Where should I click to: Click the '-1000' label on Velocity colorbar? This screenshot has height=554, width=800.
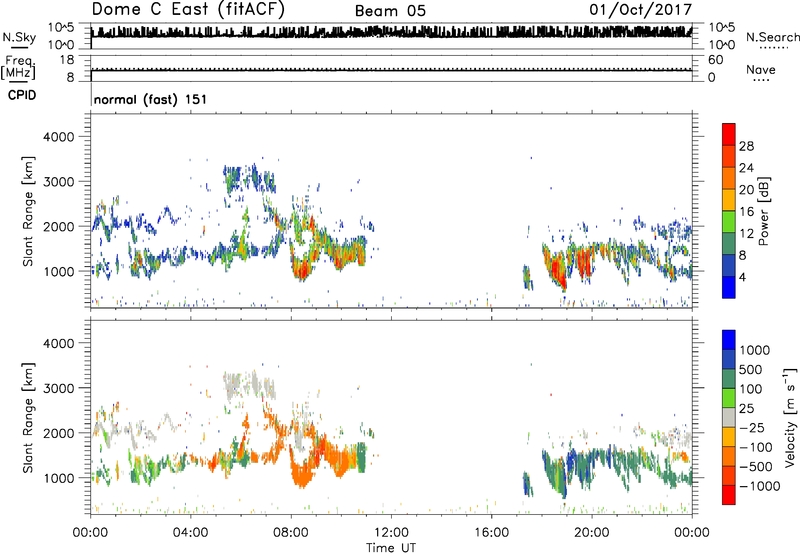pyautogui.click(x=759, y=486)
